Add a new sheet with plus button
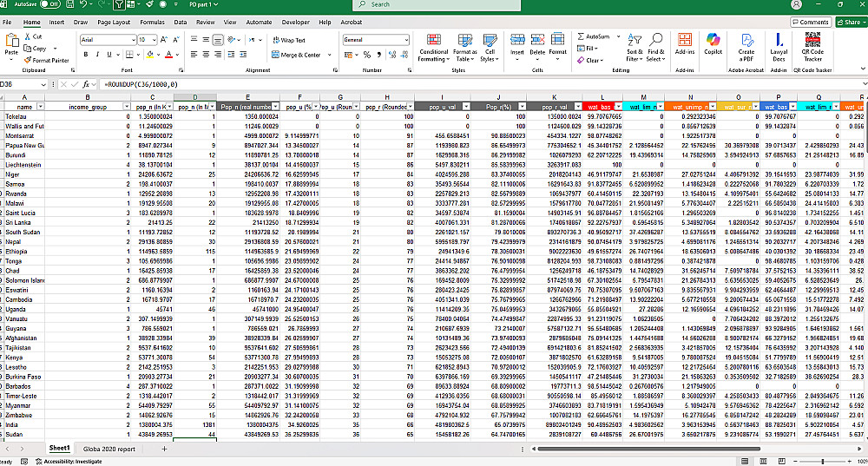The width and height of the screenshot is (868, 466). 164,449
